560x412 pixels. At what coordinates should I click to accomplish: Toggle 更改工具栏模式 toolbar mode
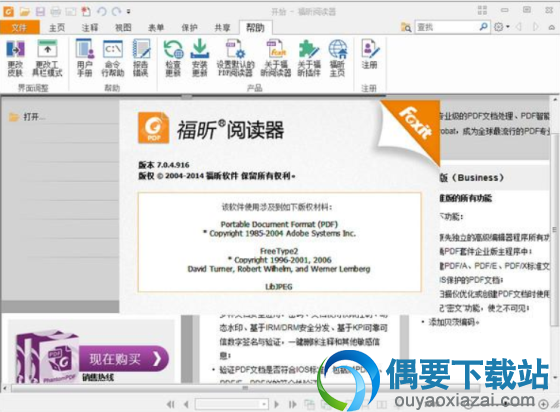(x=47, y=58)
